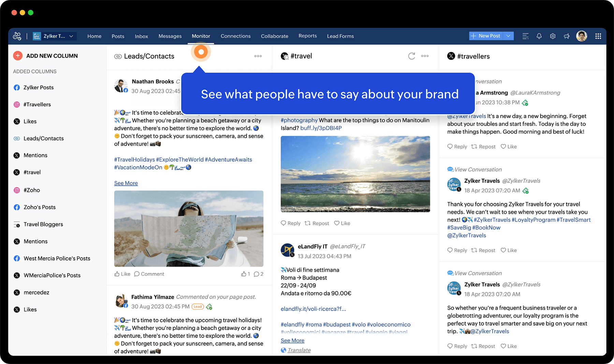
Task: Click Translate on the eLandFly post
Action: pos(299,350)
